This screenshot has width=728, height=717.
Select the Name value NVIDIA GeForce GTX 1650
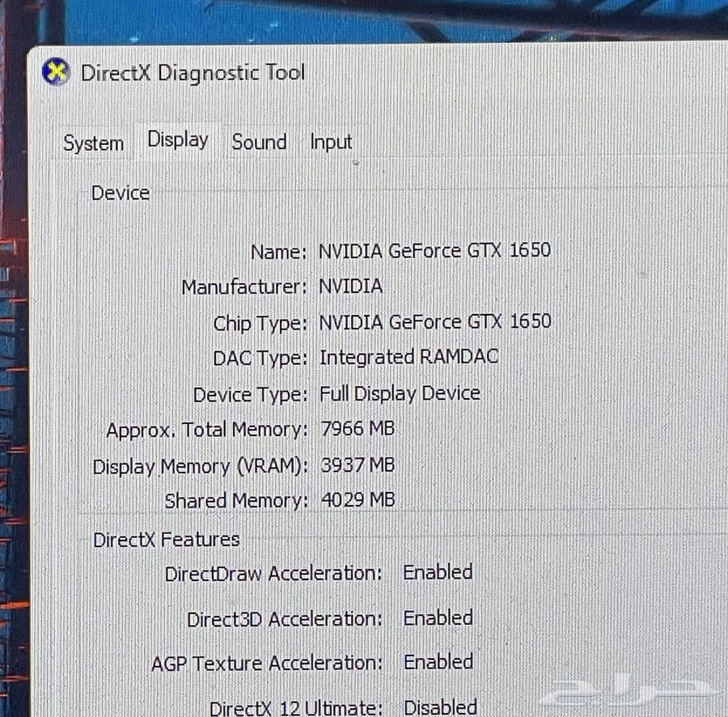click(434, 250)
